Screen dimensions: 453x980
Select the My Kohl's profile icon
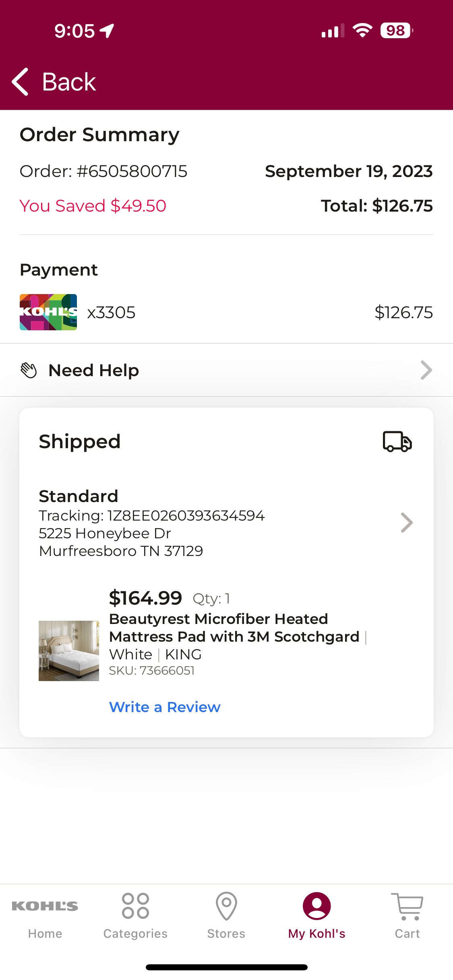tap(317, 906)
